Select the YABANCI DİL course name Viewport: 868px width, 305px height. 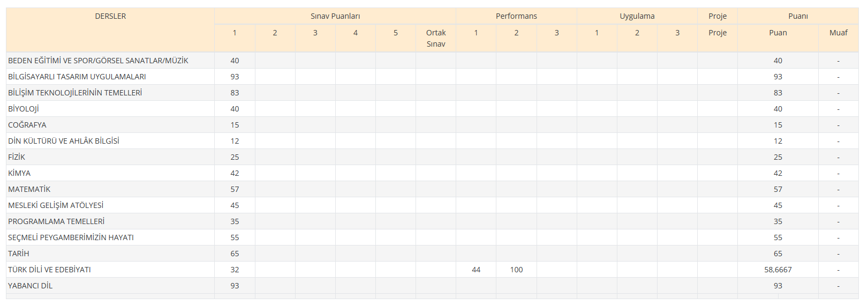[x=31, y=286]
